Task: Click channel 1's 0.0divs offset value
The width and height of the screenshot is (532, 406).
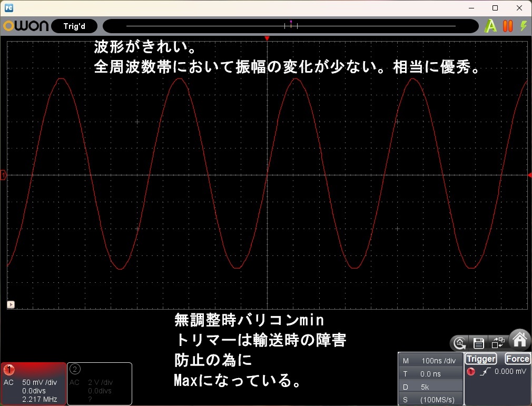Action: [34, 391]
